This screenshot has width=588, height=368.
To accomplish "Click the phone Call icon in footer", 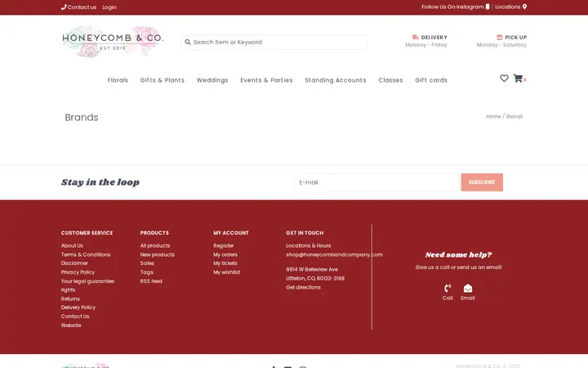I will [x=448, y=288].
